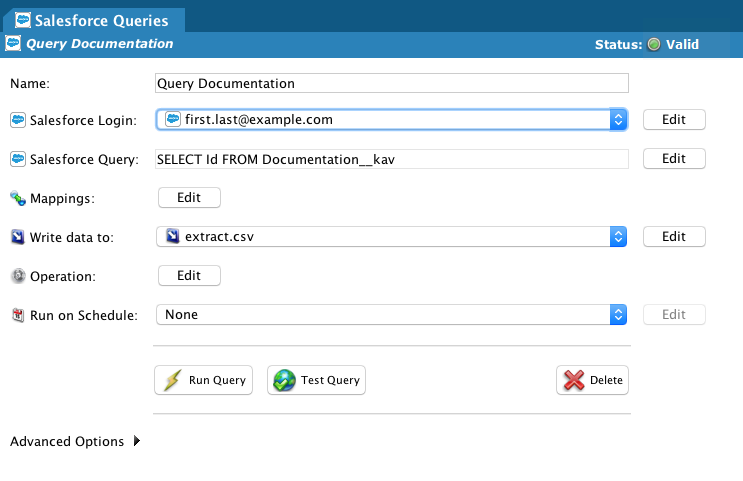Click the Mappings label icon
The image size is (743, 481).
coord(18,198)
